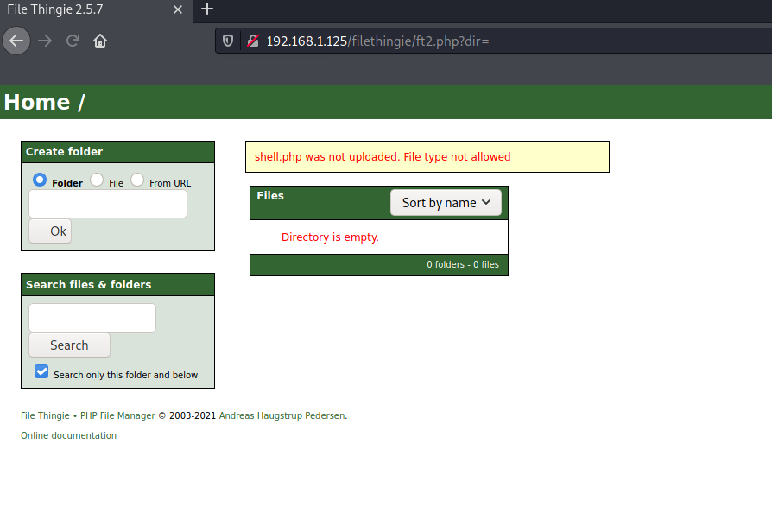This screenshot has height=532, width=772.
Task: Select the Folder radio button
Action: pyautogui.click(x=40, y=180)
